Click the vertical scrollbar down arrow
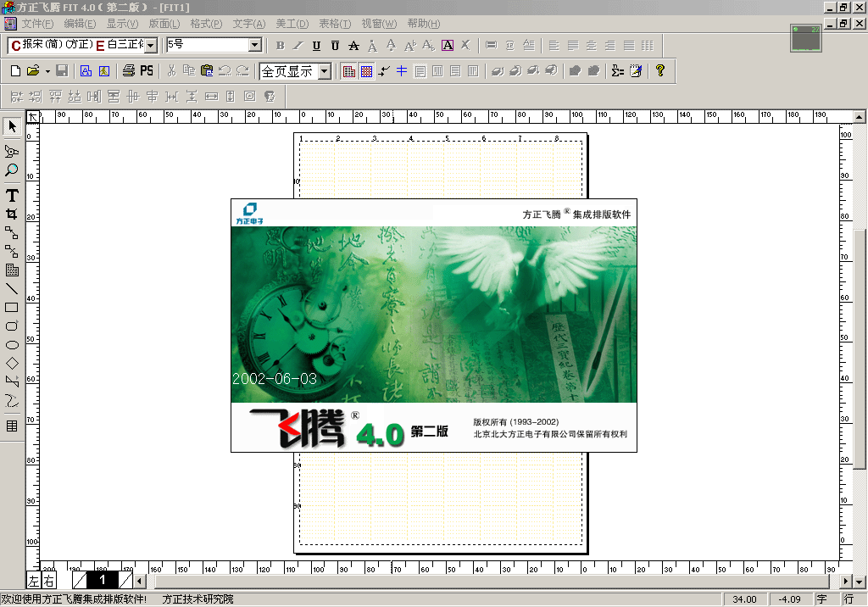868x607 pixels. (x=860, y=582)
